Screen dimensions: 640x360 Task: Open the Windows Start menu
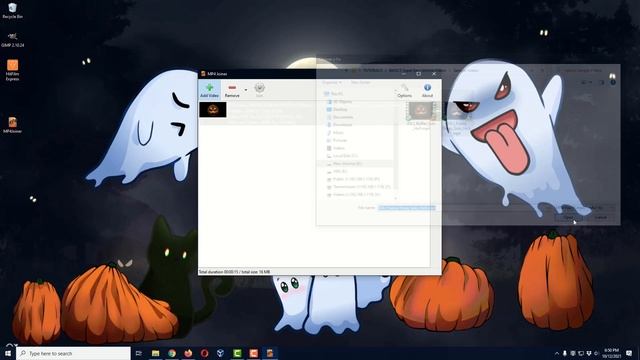(8, 353)
